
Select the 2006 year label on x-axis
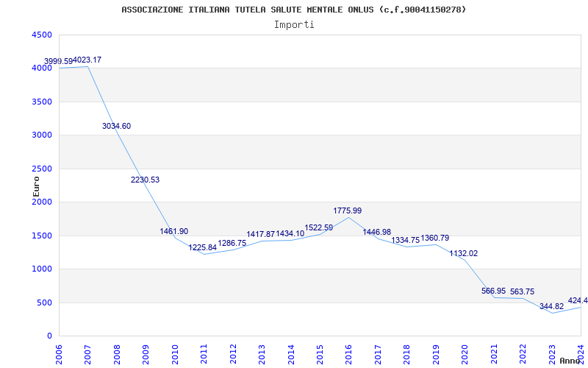click(59, 354)
